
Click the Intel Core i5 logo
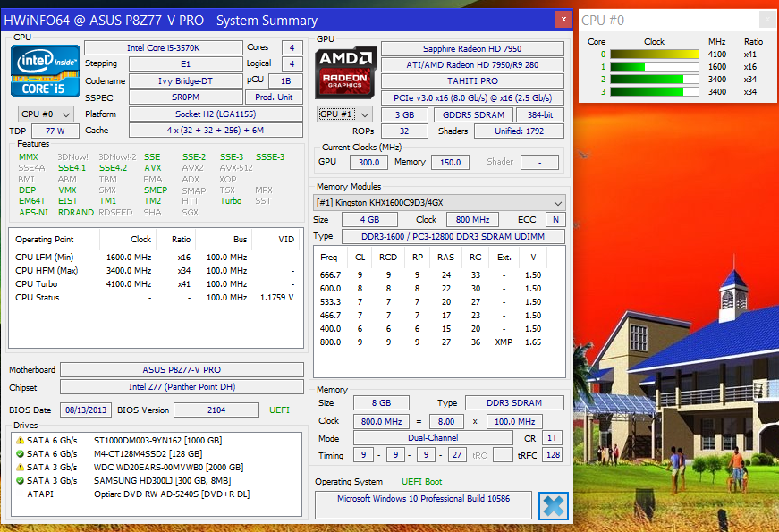pyautogui.click(x=46, y=71)
